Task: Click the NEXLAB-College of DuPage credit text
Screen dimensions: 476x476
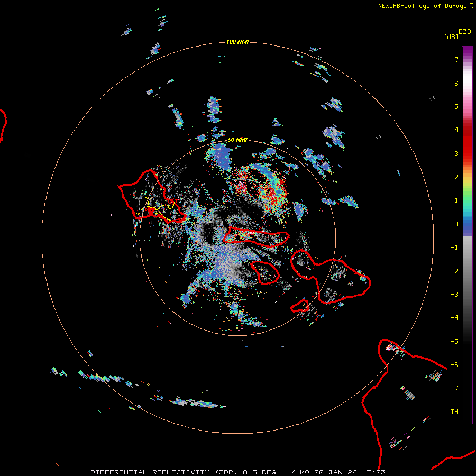Action: [x=423, y=6]
